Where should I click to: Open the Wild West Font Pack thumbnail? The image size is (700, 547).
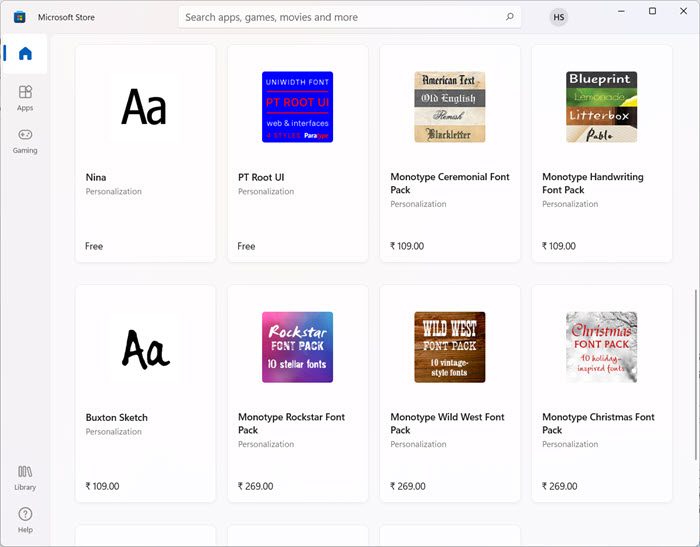(x=450, y=347)
